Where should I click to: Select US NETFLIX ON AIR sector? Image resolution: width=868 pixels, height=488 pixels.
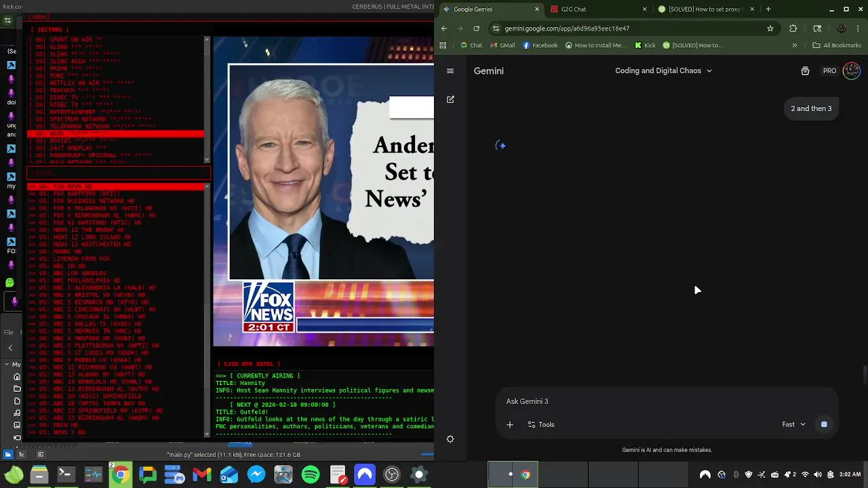point(115,83)
